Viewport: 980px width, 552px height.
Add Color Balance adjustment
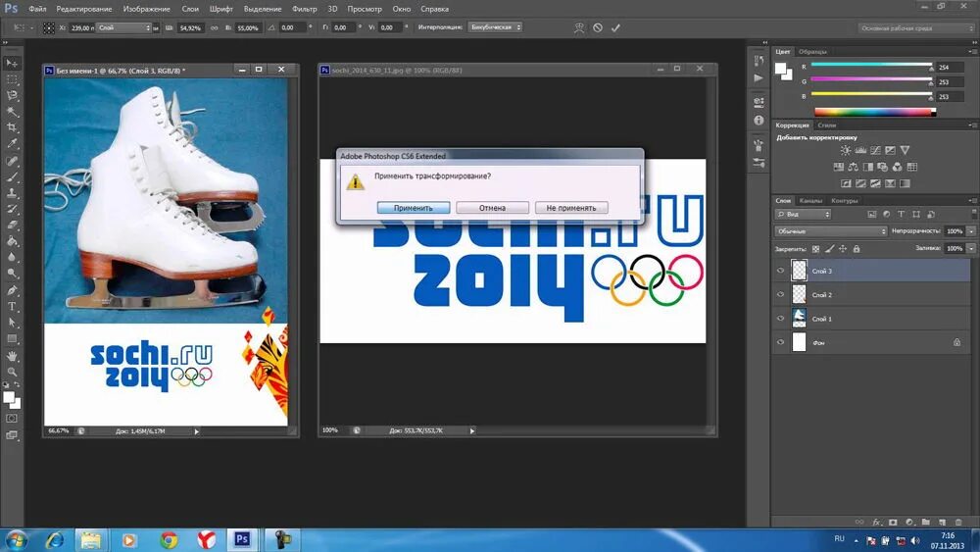coord(854,167)
